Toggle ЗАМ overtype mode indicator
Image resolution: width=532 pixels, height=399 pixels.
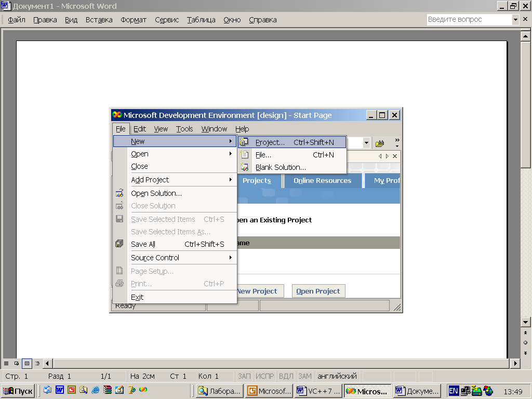click(304, 376)
